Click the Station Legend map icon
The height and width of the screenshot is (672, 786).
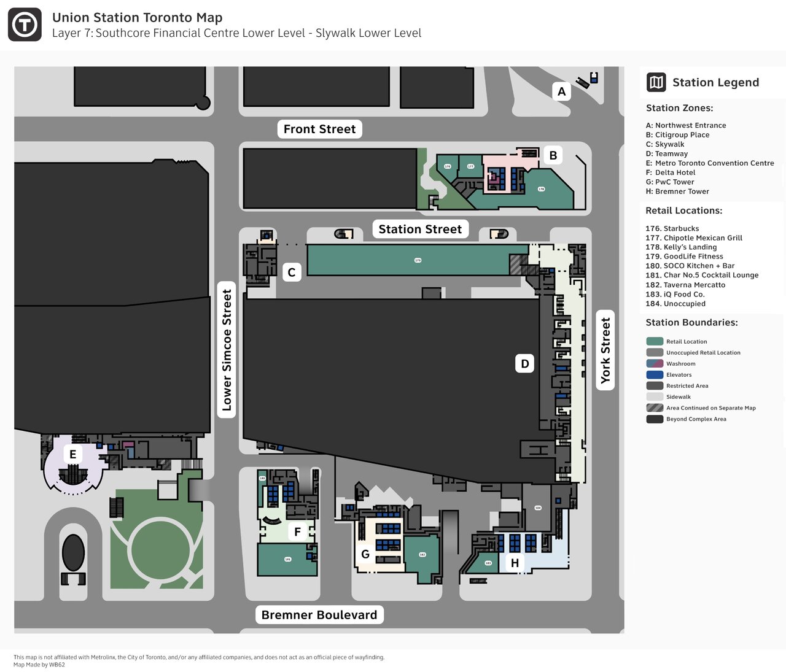656,82
